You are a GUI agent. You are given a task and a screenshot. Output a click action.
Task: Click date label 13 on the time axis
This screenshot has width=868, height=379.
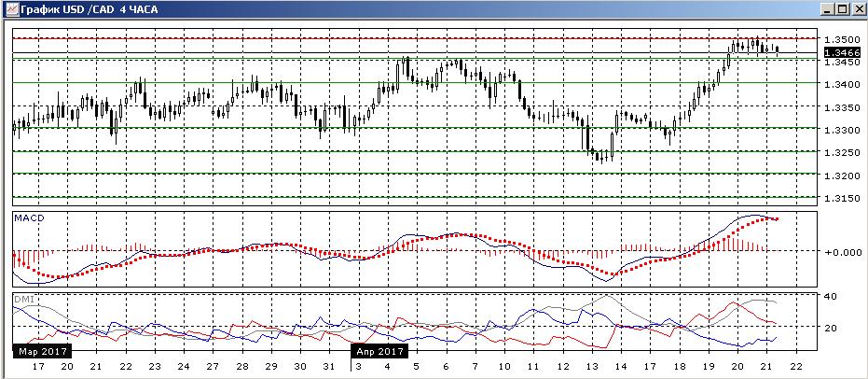coord(592,367)
